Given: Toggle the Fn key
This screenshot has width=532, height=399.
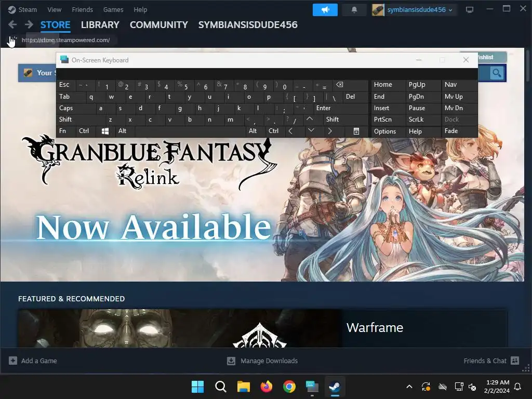Looking at the screenshot, I should pos(66,131).
